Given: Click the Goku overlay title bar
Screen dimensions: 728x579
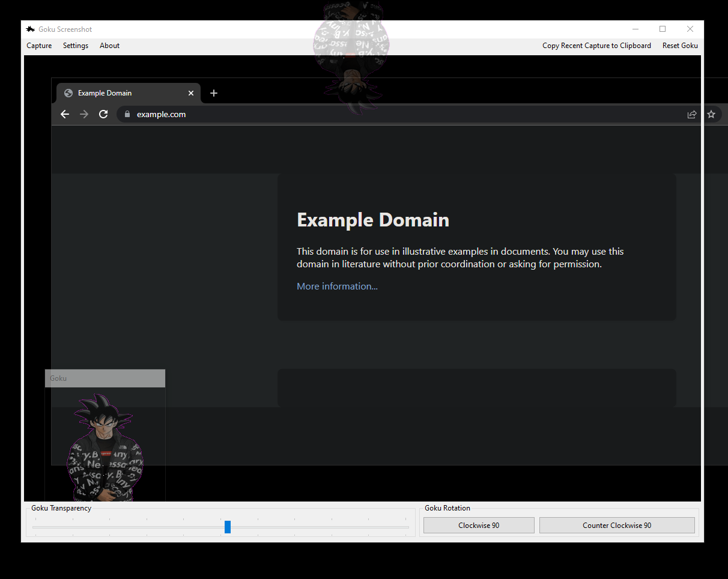Looking at the screenshot, I should tap(105, 378).
